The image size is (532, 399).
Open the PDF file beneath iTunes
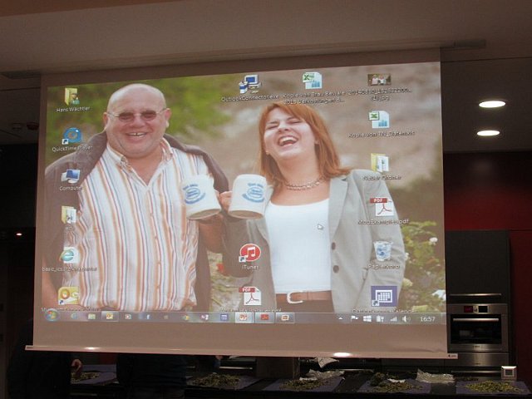tap(250, 296)
